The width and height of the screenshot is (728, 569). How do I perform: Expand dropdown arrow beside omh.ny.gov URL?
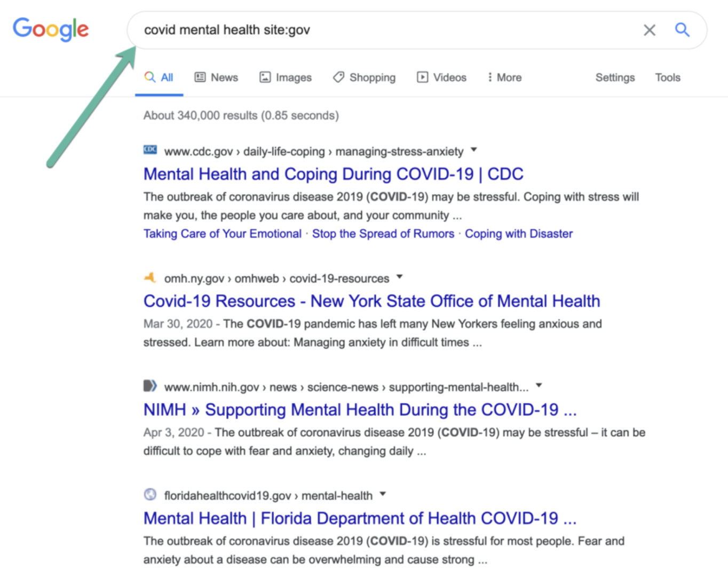(x=399, y=277)
